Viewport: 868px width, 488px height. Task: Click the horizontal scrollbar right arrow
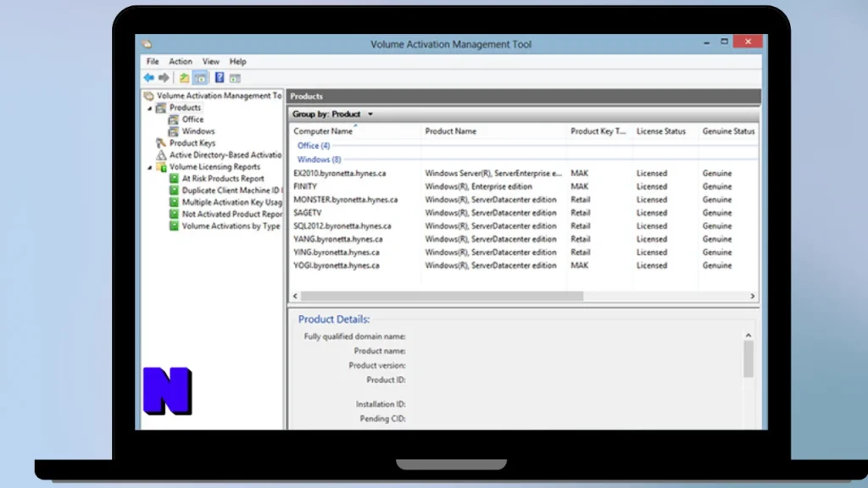(753, 296)
